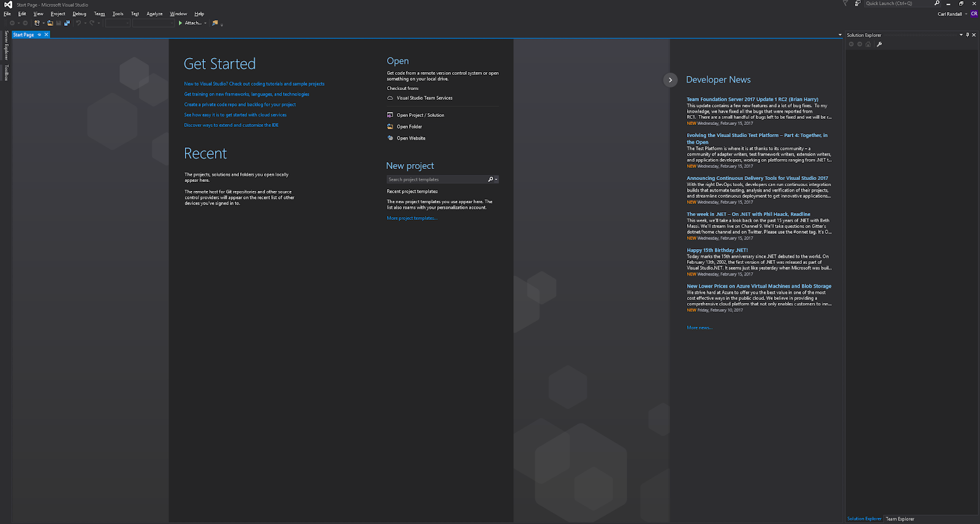Open the Toolbox side tab
Viewport: 980px width, 524px height.
pyautogui.click(x=6, y=72)
